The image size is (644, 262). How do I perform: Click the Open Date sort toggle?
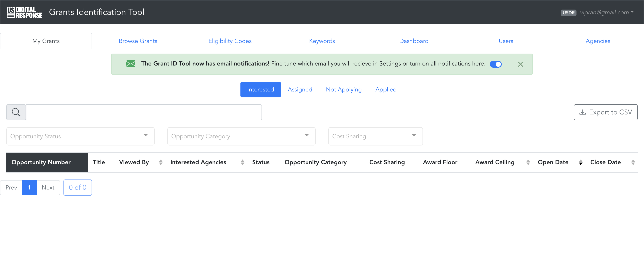581,162
